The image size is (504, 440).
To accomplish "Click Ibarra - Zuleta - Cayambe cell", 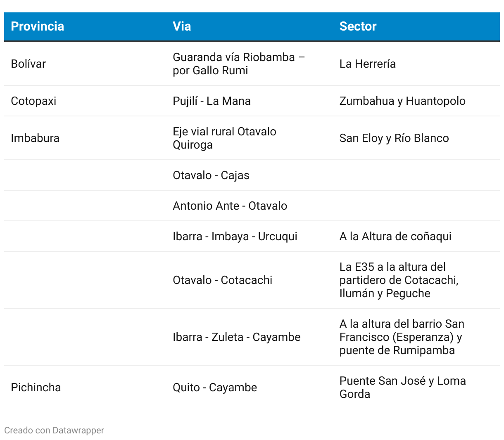I will tap(237, 337).
